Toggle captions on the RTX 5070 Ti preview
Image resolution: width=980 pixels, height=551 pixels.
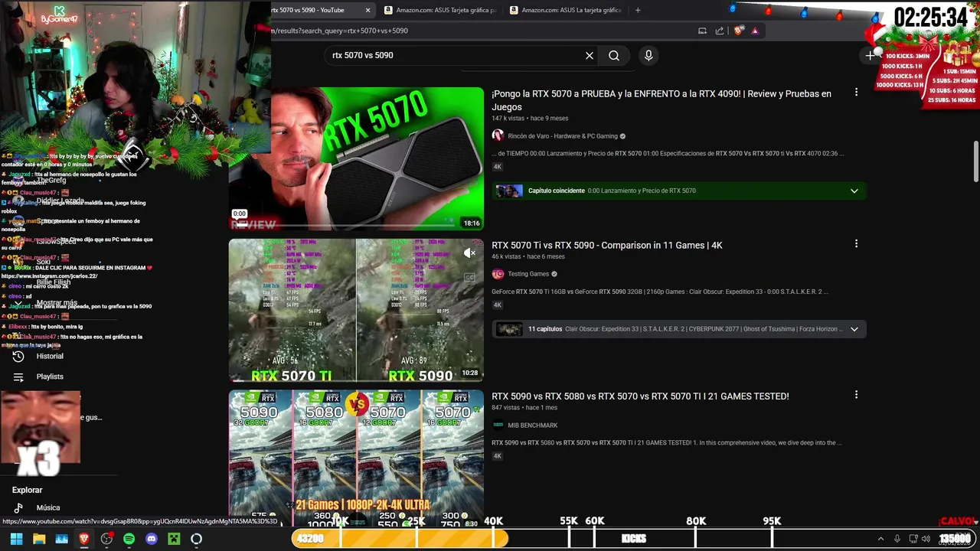pos(470,277)
